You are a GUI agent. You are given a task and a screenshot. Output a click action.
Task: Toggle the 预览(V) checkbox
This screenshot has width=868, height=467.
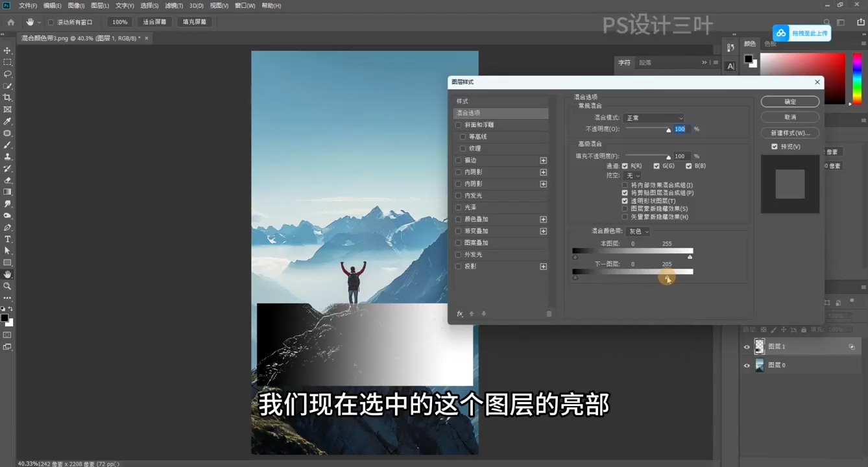pyautogui.click(x=774, y=147)
